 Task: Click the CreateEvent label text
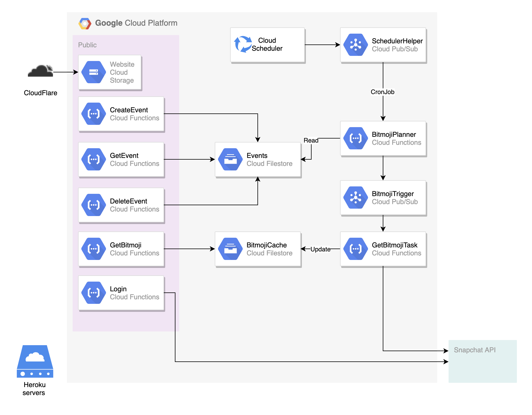point(129,110)
